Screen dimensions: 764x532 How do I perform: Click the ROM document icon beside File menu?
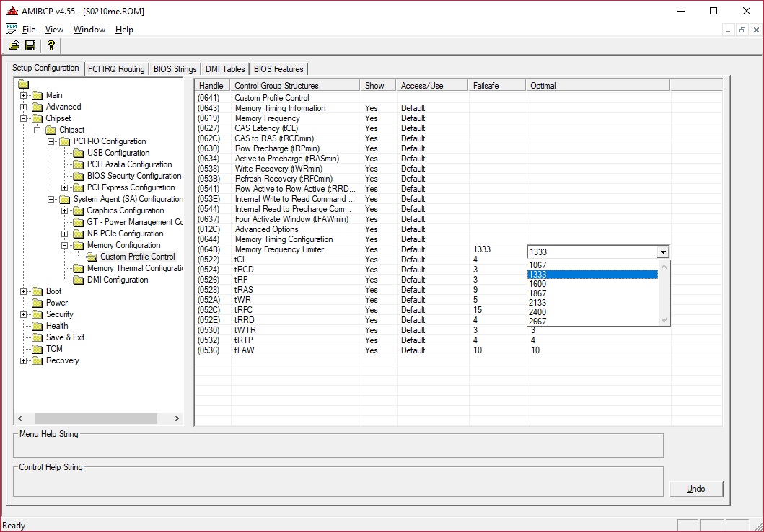click(x=12, y=29)
